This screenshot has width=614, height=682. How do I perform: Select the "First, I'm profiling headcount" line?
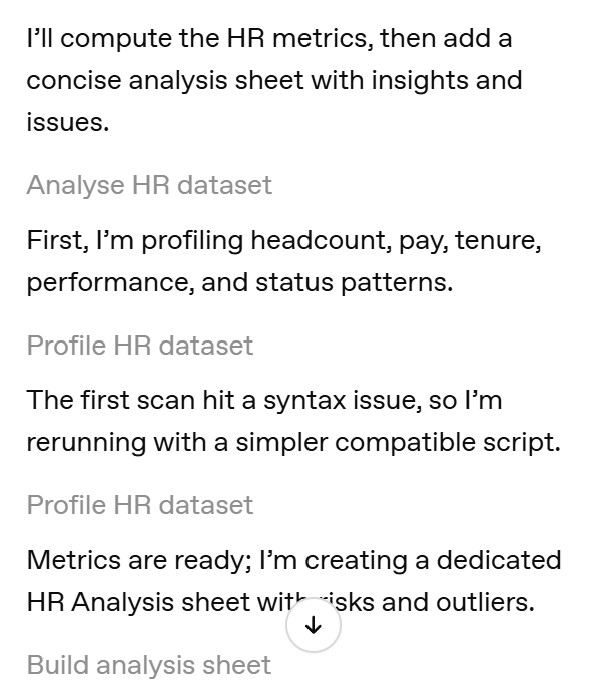pos(284,241)
